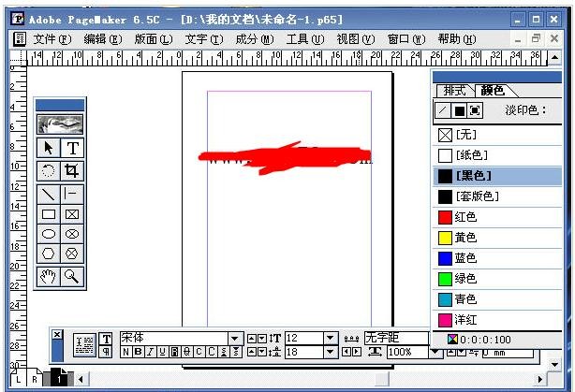Screen dimensions: 575x392
Task: Switch control palette to paragraph view
Action: pyautogui.click(x=107, y=352)
